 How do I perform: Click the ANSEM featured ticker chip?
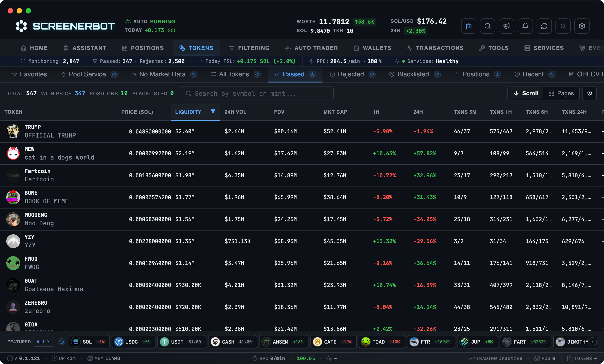[x=284, y=342]
